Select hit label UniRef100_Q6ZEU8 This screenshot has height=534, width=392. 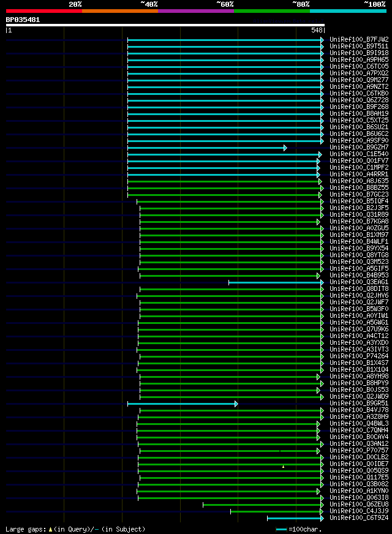pyautogui.click(x=359, y=505)
